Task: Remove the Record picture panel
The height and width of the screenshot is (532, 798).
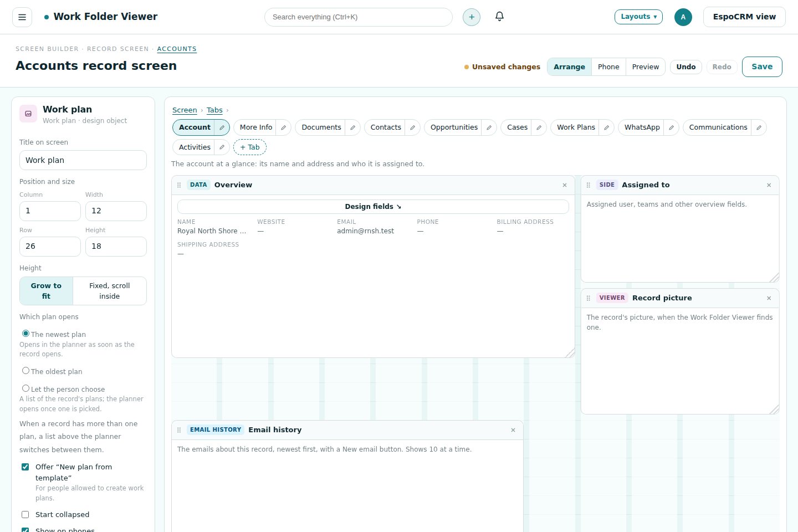Action: tap(769, 298)
